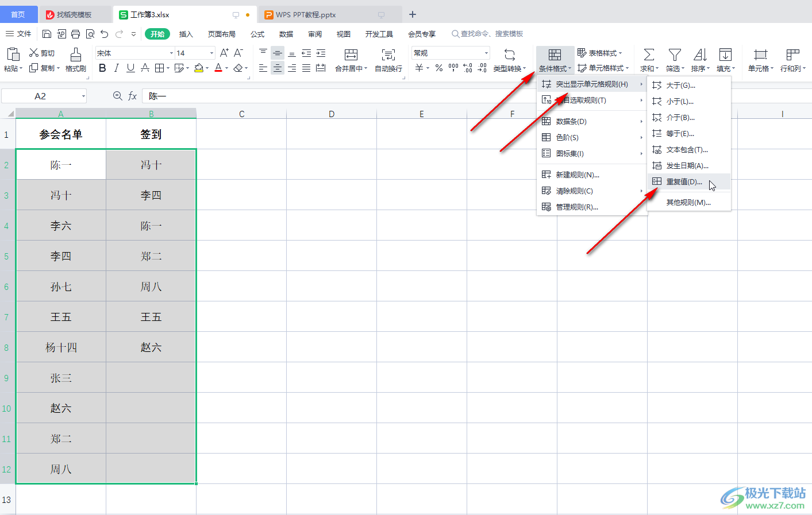Image resolution: width=812 pixels, height=515 pixels.
Task: Click the Merge and Center icon
Action: pyautogui.click(x=351, y=55)
